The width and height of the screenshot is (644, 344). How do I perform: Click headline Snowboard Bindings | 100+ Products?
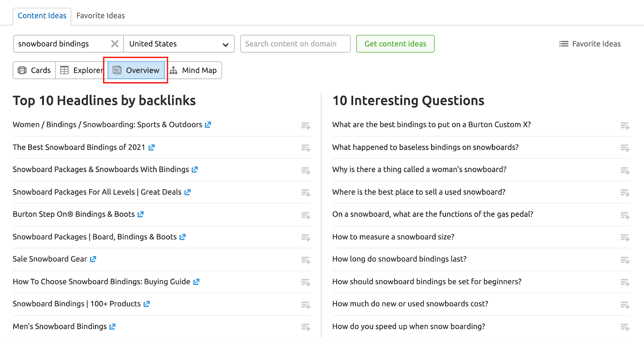coord(76,304)
